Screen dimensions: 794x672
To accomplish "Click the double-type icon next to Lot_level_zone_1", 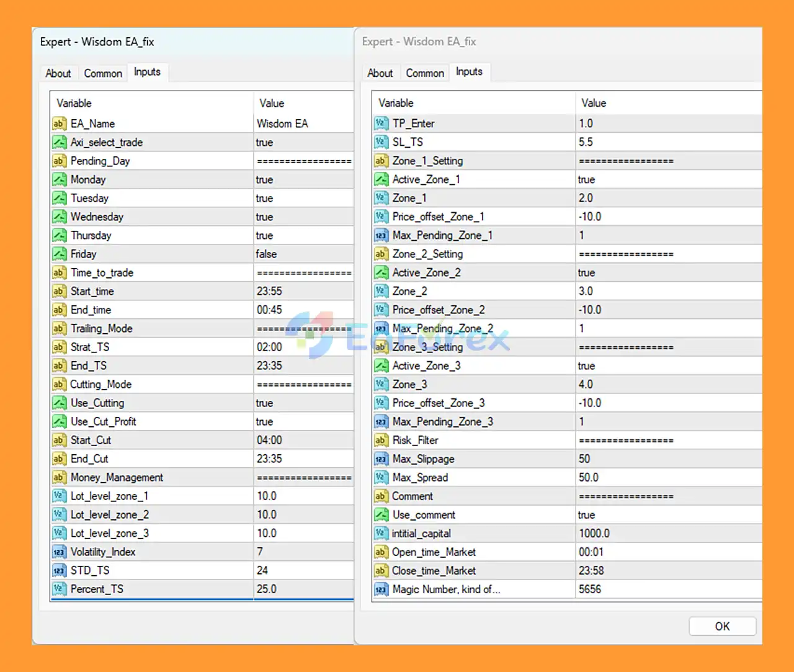I will click(x=59, y=496).
